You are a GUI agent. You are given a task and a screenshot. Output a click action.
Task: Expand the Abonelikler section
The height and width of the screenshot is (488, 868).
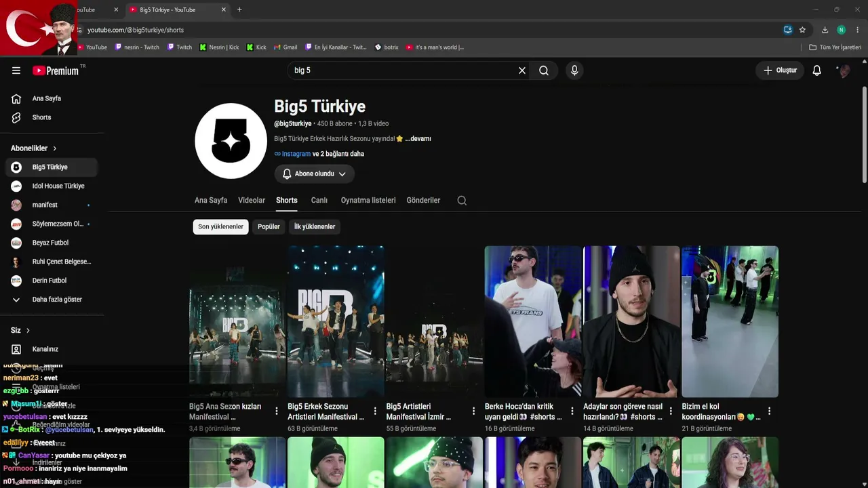34,148
